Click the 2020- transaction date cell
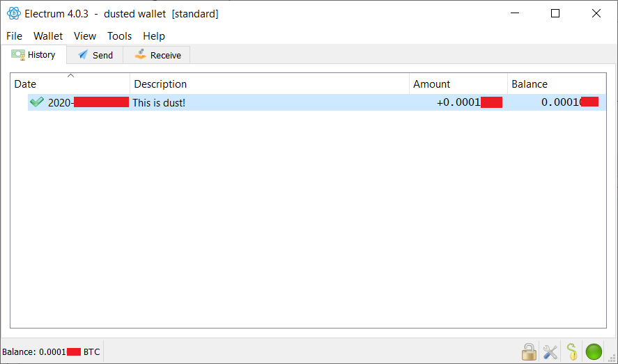 (x=88, y=103)
